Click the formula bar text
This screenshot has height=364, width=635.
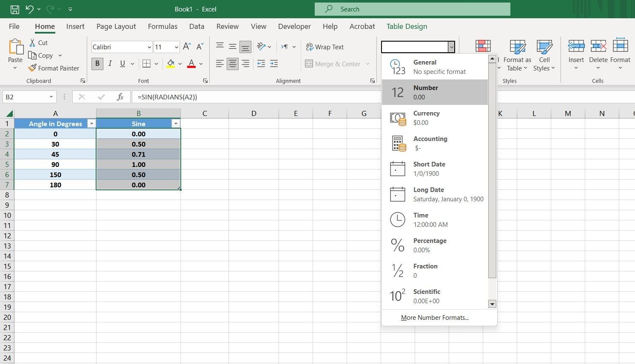click(x=167, y=97)
